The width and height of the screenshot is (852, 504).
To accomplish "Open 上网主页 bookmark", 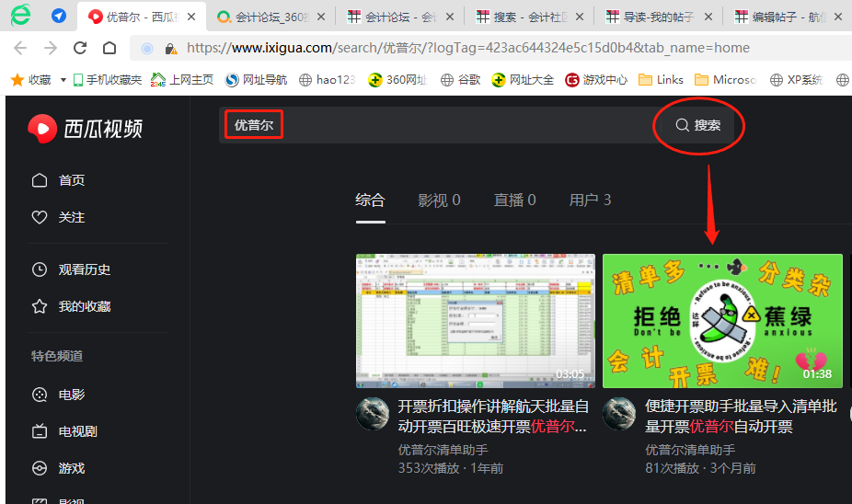I will coord(182,80).
